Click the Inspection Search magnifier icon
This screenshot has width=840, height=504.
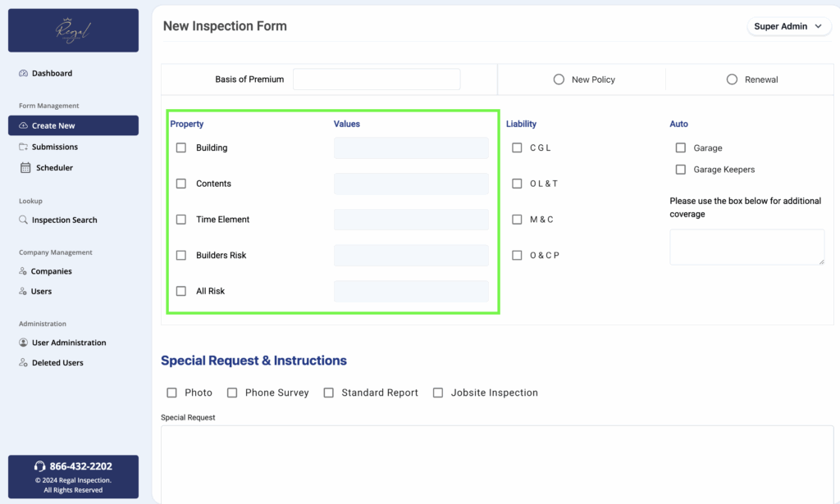pos(23,220)
